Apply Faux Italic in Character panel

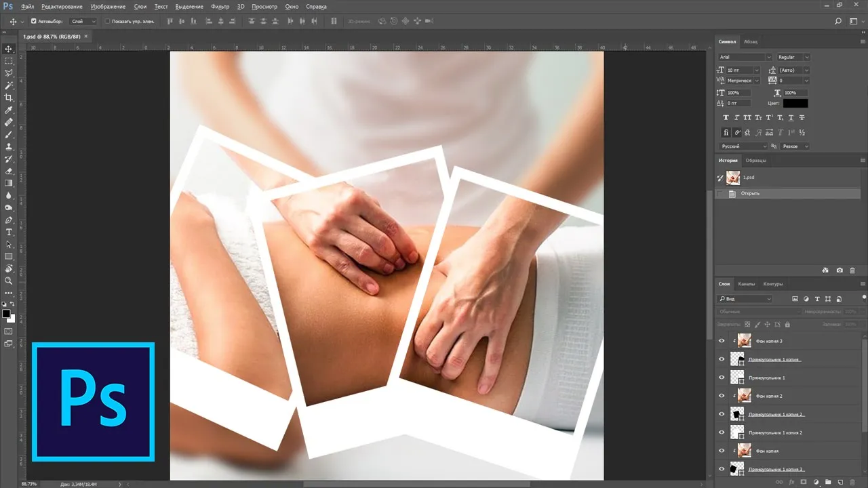point(737,117)
